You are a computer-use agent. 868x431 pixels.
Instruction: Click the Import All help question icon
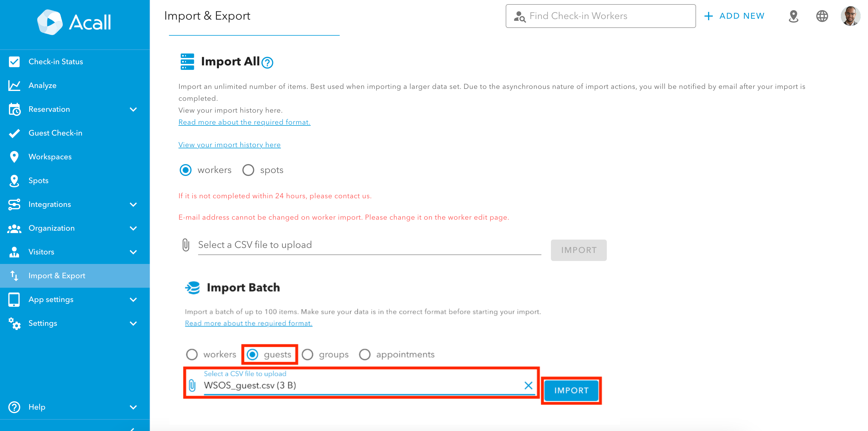tap(267, 63)
